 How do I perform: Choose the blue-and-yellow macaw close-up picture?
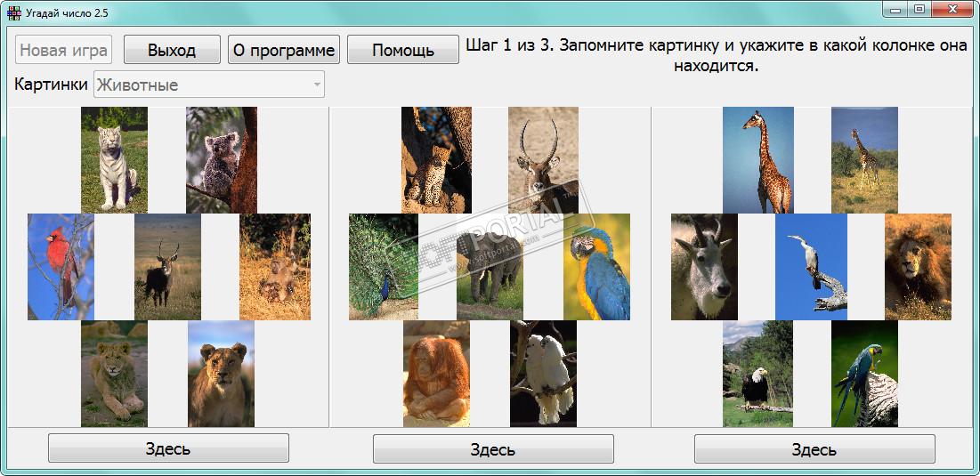pyautogui.click(x=597, y=267)
